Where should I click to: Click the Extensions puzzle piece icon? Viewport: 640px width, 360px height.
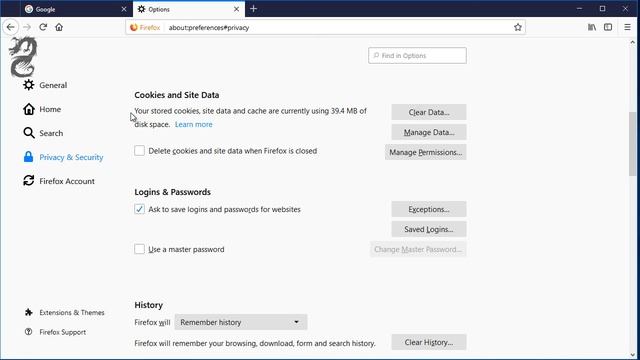[29, 312]
